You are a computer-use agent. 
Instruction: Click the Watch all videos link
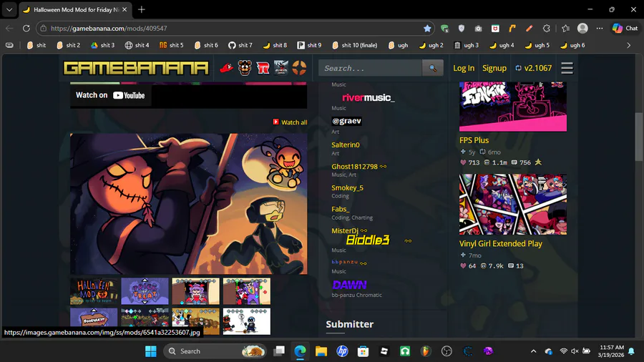[290, 122]
